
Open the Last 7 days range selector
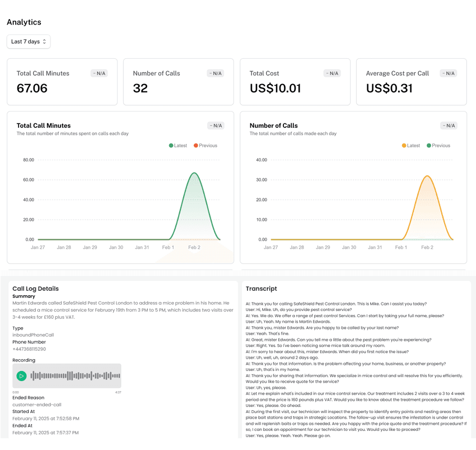pyautogui.click(x=28, y=41)
